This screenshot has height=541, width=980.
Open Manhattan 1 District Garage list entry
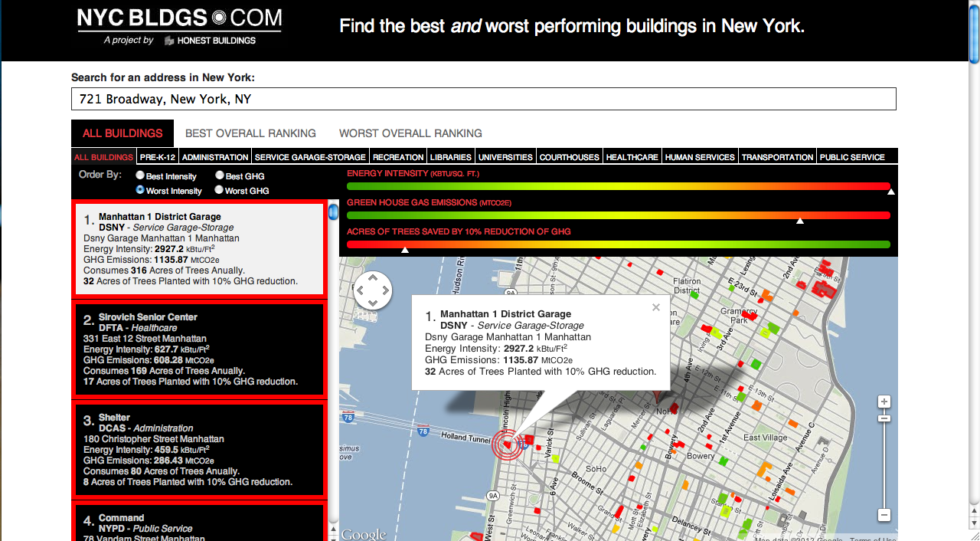coord(199,249)
